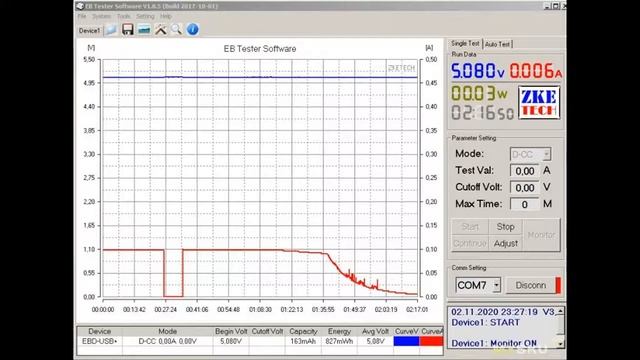Click the Start button
Image resolution: width=640 pixels, height=360 pixels.
(x=470, y=227)
